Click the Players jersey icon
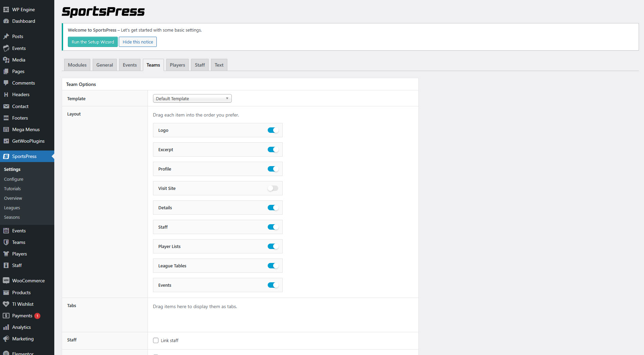The image size is (644, 355). pyautogui.click(x=6, y=254)
